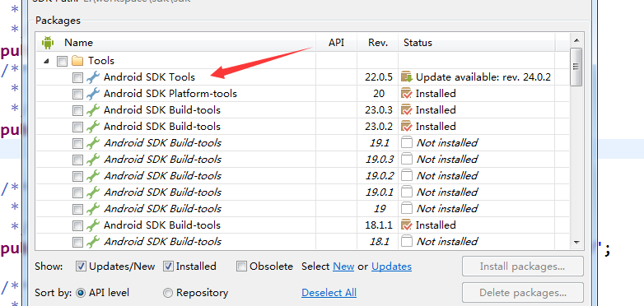Click the not installed status icon for Build-tools 19.0.3
Image resolution: width=644 pixels, height=306 pixels.
407,159
